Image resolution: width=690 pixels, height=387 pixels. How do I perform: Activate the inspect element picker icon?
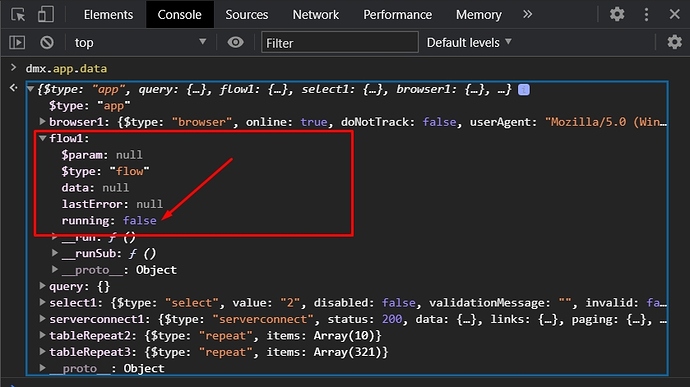point(18,15)
